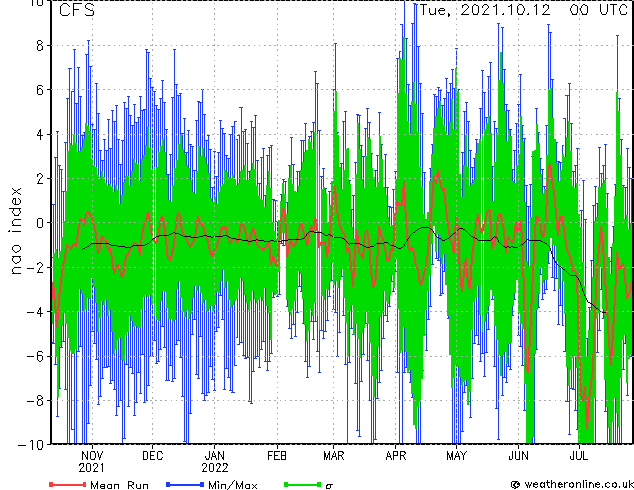Click the y-axis value 8

coord(40,46)
